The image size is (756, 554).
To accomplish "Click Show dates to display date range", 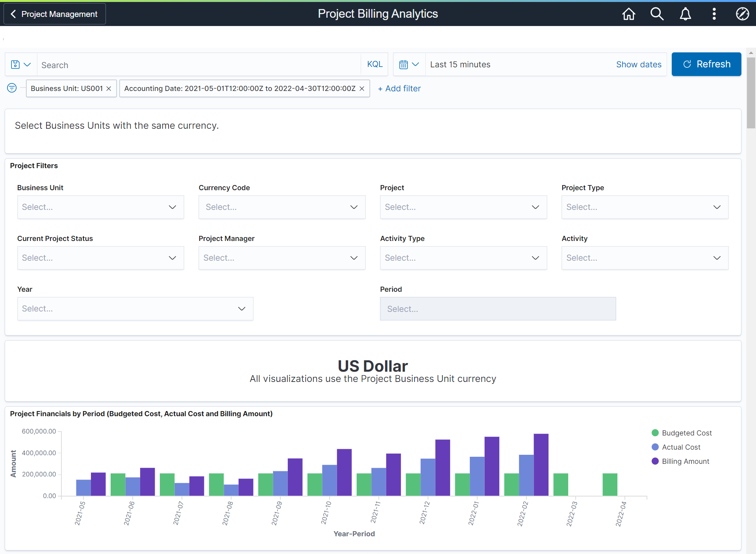I will [x=639, y=65].
